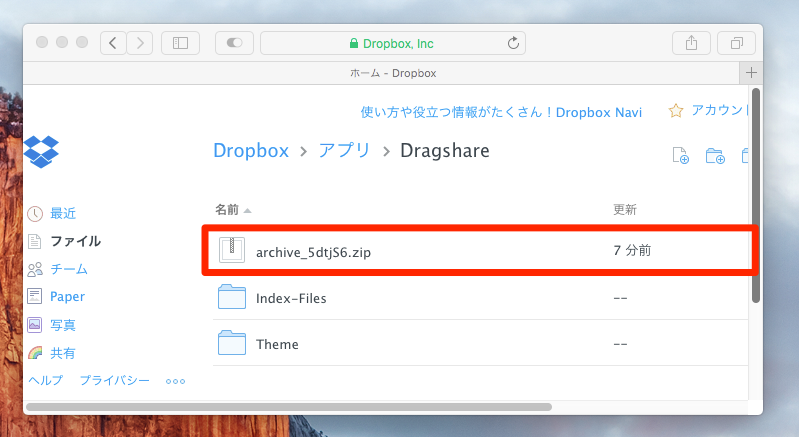This screenshot has height=437, width=799.
Task: Navigate to アプリ in the breadcrumb
Action: pyautogui.click(x=344, y=151)
